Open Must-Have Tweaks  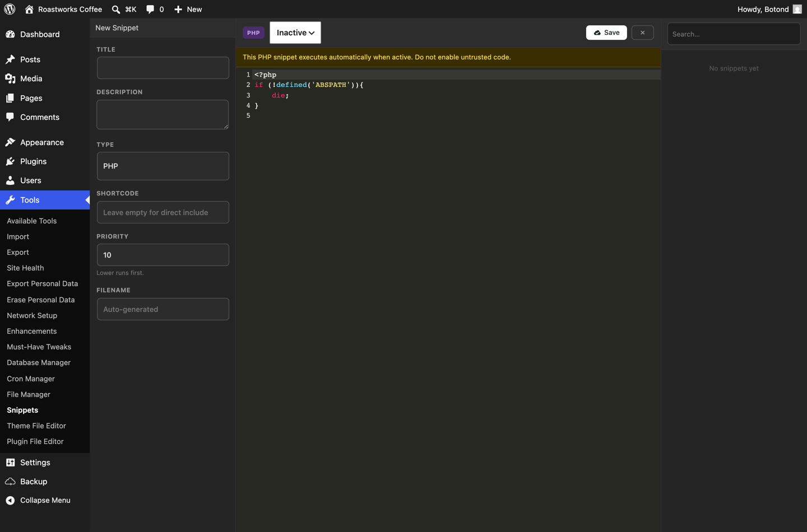pos(39,347)
